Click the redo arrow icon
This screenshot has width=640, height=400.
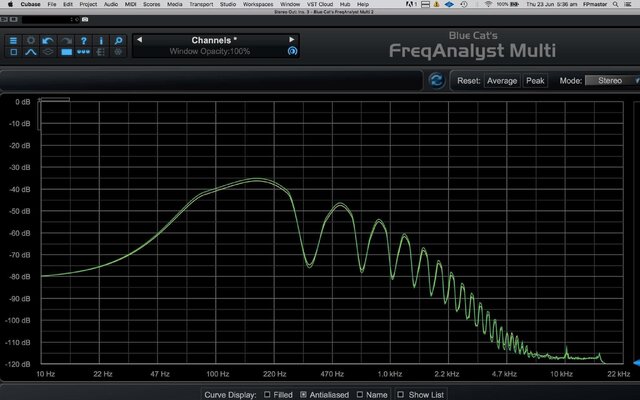pos(66,40)
